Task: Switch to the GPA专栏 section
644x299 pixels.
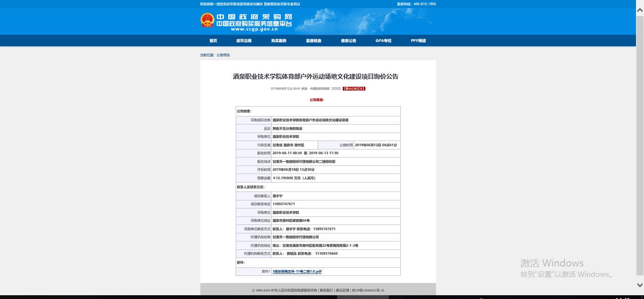Action: click(x=383, y=41)
